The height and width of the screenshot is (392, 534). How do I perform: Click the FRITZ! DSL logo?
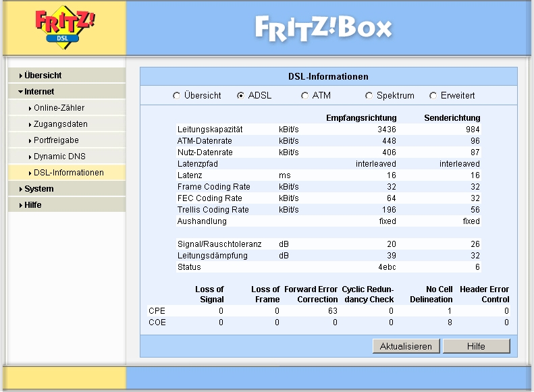point(65,27)
